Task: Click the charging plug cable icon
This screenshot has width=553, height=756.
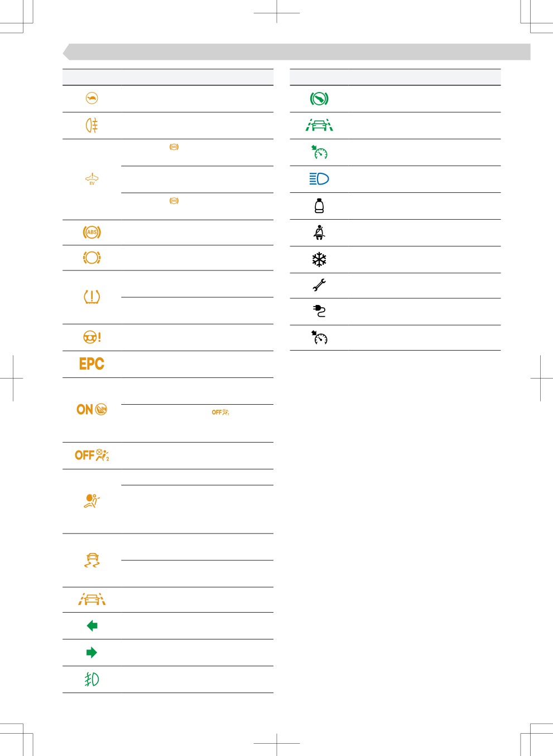Action: coord(319,311)
